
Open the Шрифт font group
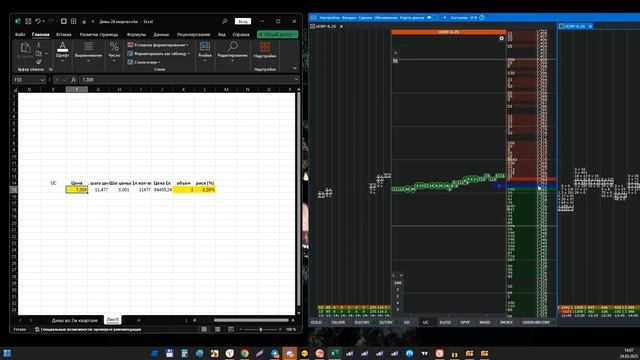tap(62, 51)
